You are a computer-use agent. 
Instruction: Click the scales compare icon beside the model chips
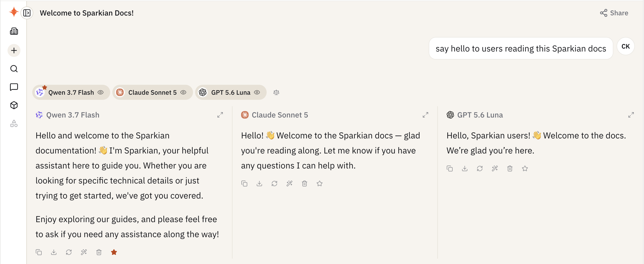pos(276,92)
